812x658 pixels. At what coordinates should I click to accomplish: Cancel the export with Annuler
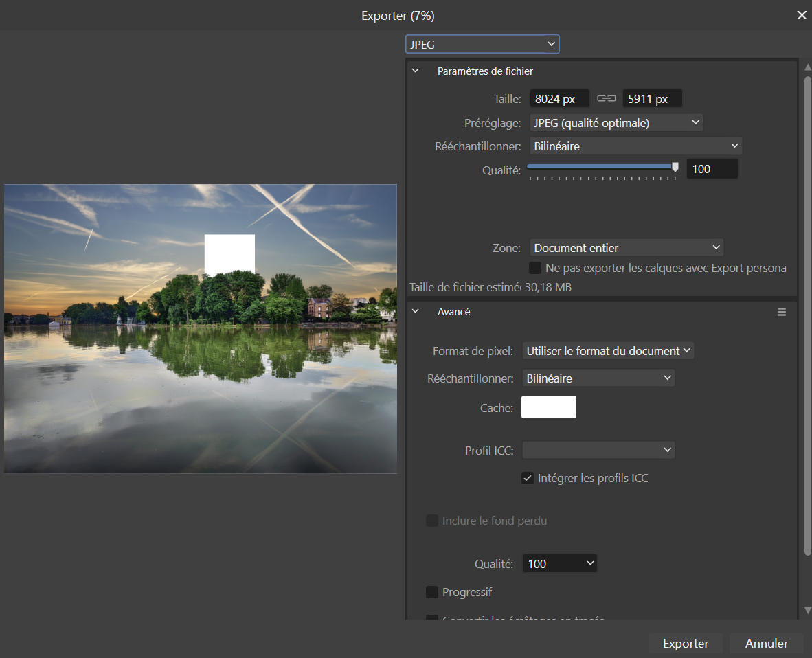tap(766, 643)
